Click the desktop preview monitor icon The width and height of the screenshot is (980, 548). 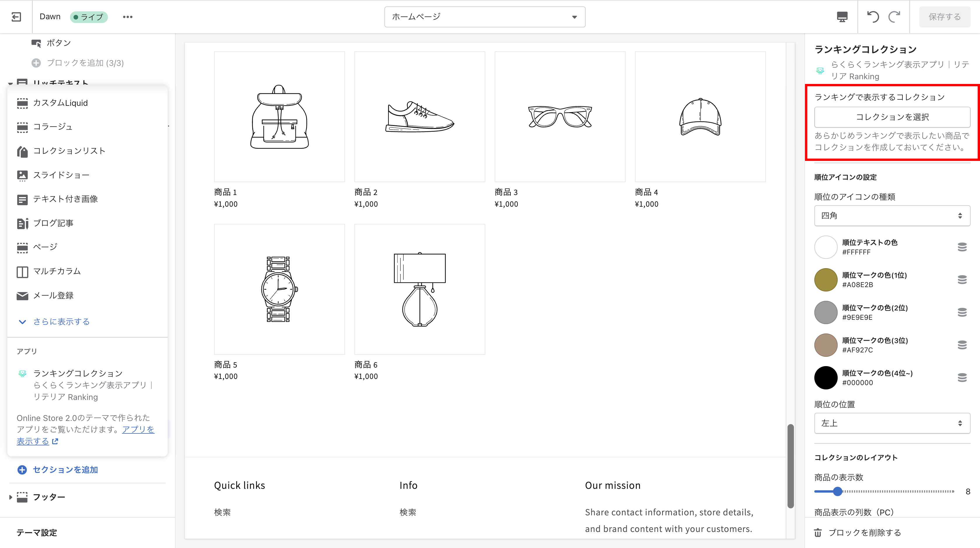point(842,17)
